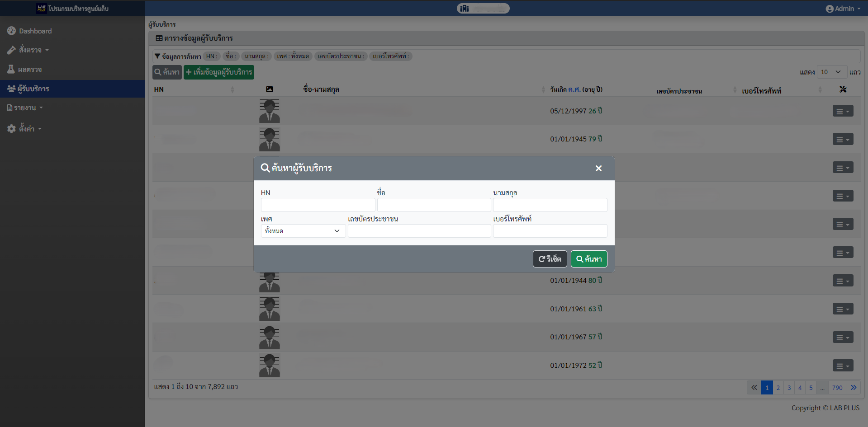Screen dimensions: 868x427
Task: Open the Admin user dropdown
Action: coord(843,9)
